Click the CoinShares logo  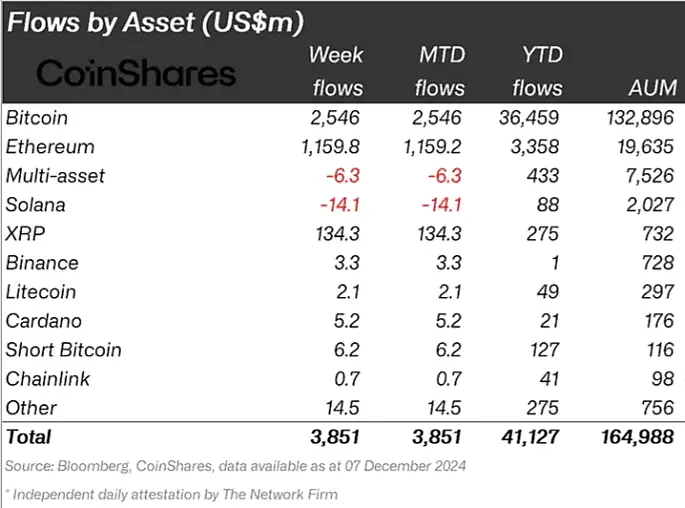click(136, 73)
